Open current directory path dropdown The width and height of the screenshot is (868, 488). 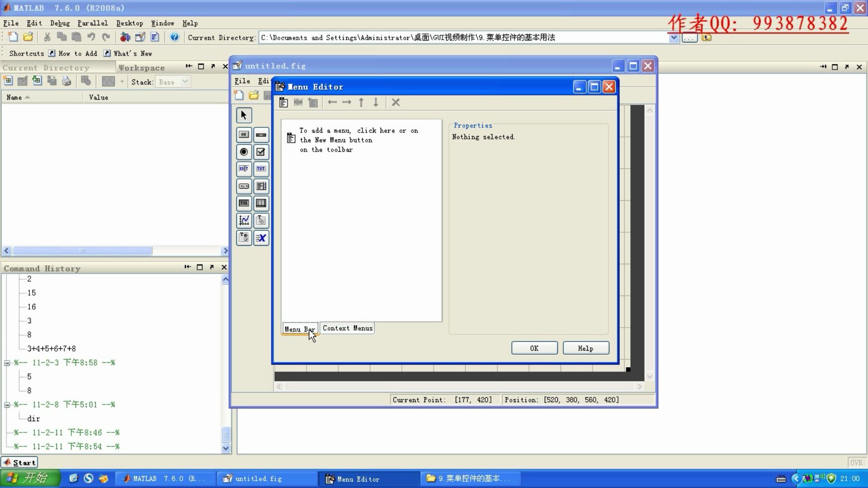[x=673, y=37]
